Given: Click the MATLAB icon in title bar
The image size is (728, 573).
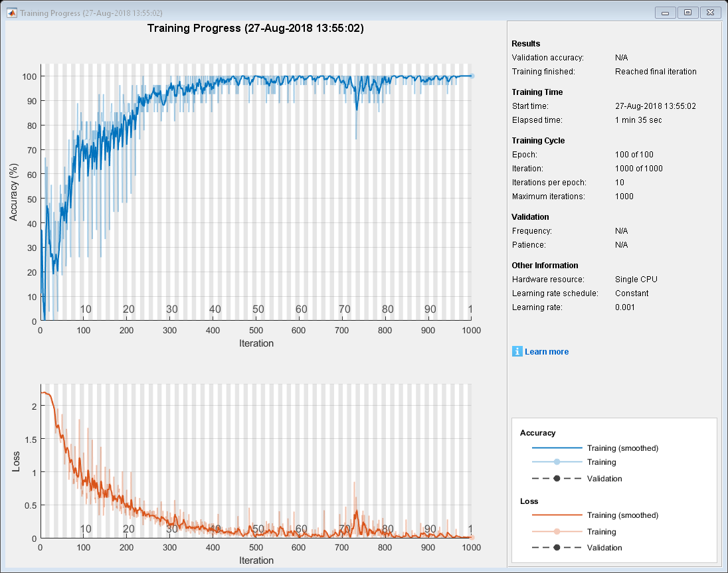Looking at the screenshot, I should [11, 13].
